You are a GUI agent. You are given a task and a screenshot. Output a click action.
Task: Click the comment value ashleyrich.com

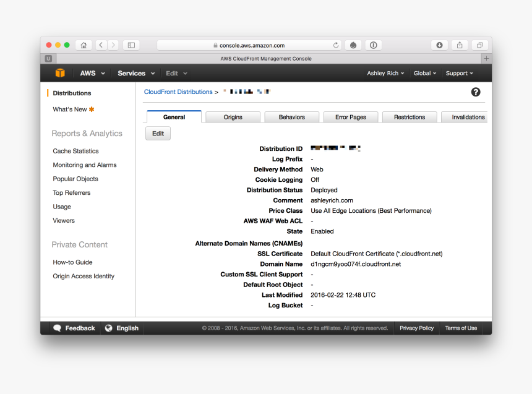coord(332,200)
